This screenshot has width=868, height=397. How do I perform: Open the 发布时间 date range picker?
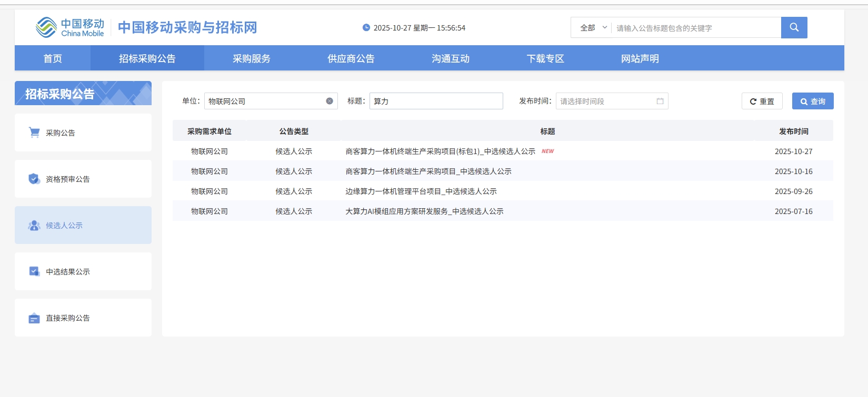tap(605, 101)
